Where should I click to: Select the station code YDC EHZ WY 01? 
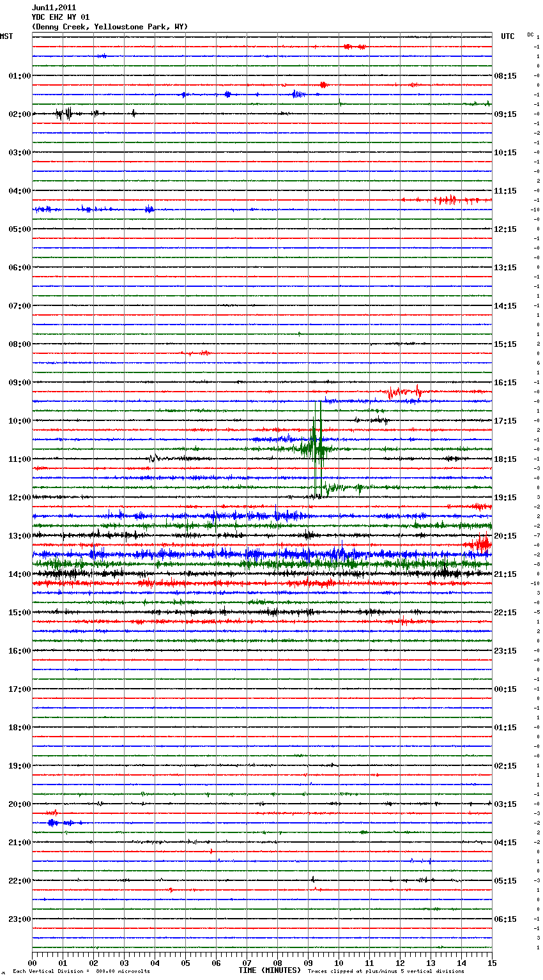(x=61, y=17)
